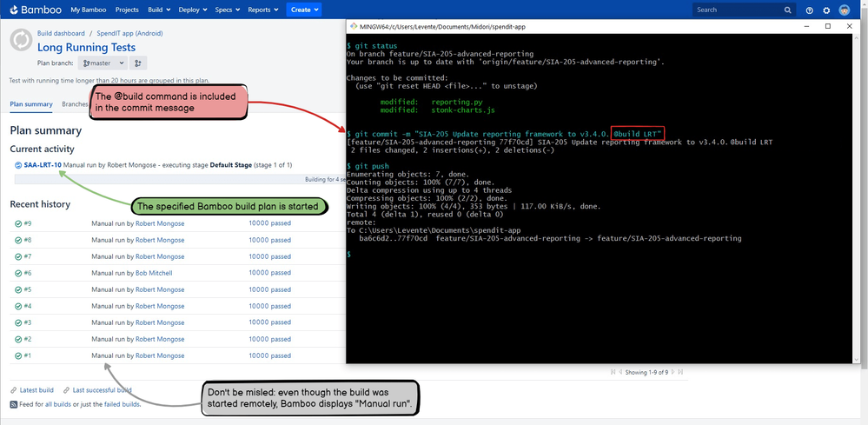Image resolution: width=868 pixels, height=425 pixels.
Task: Click building icon next to SAA-LRT-10
Action: click(17, 165)
